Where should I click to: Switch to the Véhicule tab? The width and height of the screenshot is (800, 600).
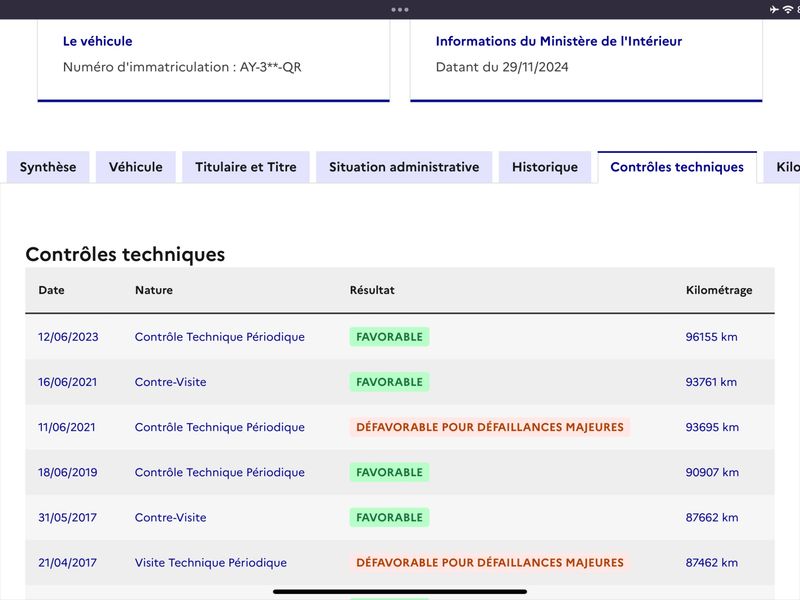click(136, 167)
